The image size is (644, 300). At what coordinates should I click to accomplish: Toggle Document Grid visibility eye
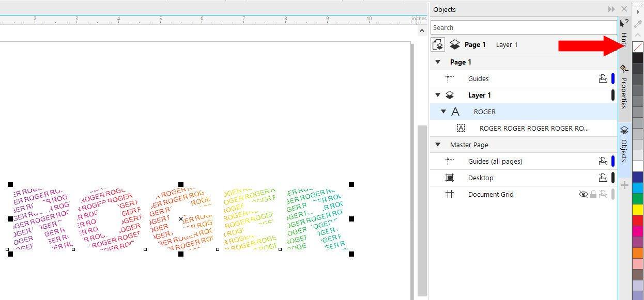[x=584, y=194]
